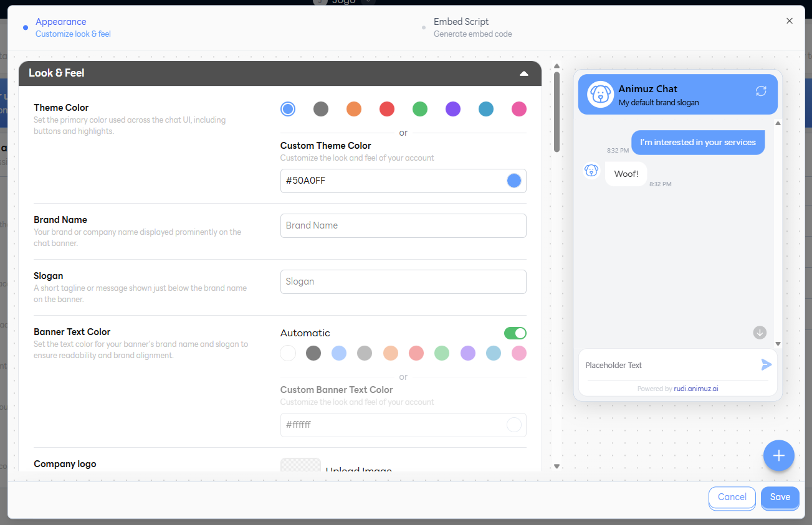Collapse the Look & Feel section
The image size is (812, 525).
click(x=523, y=73)
